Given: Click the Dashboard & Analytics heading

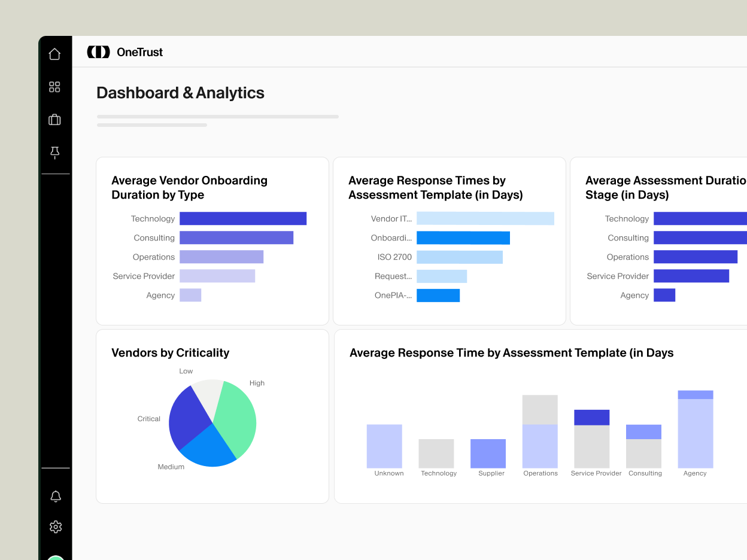Looking at the screenshot, I should (x=180, y=93).
